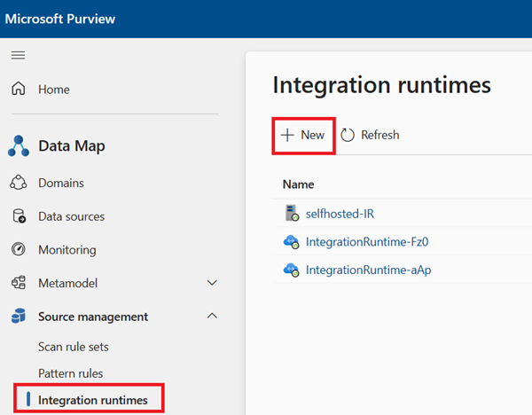This screenshot has height=415, width=532.
Task: Click the Data Map logo icon
Action: coord(20,145)
